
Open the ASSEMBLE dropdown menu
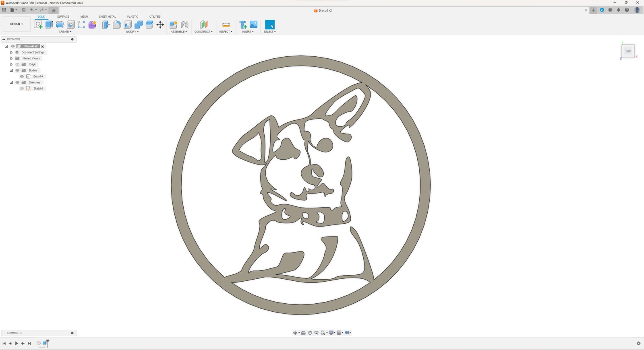(x=179, y=32)
